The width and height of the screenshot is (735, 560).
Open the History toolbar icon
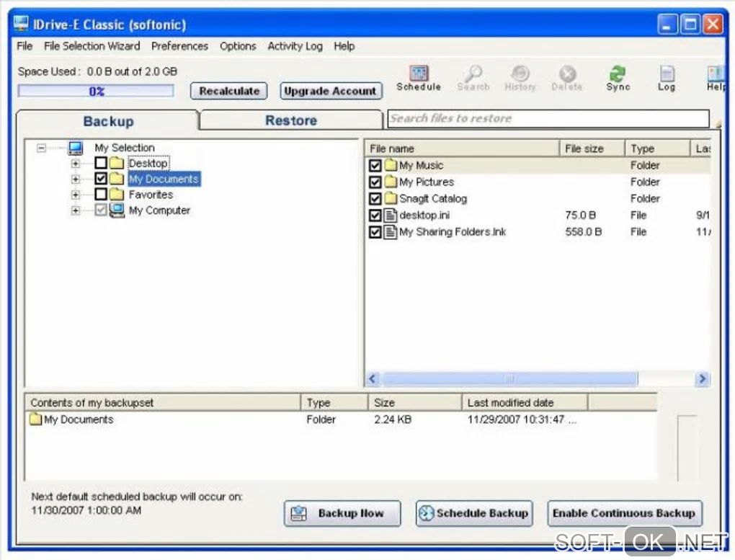point(520,79)
